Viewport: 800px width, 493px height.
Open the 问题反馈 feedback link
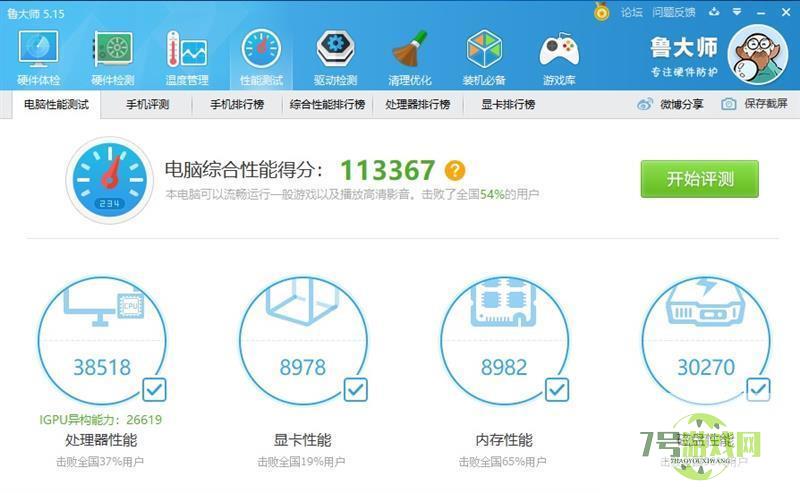(x=674, y=12)
